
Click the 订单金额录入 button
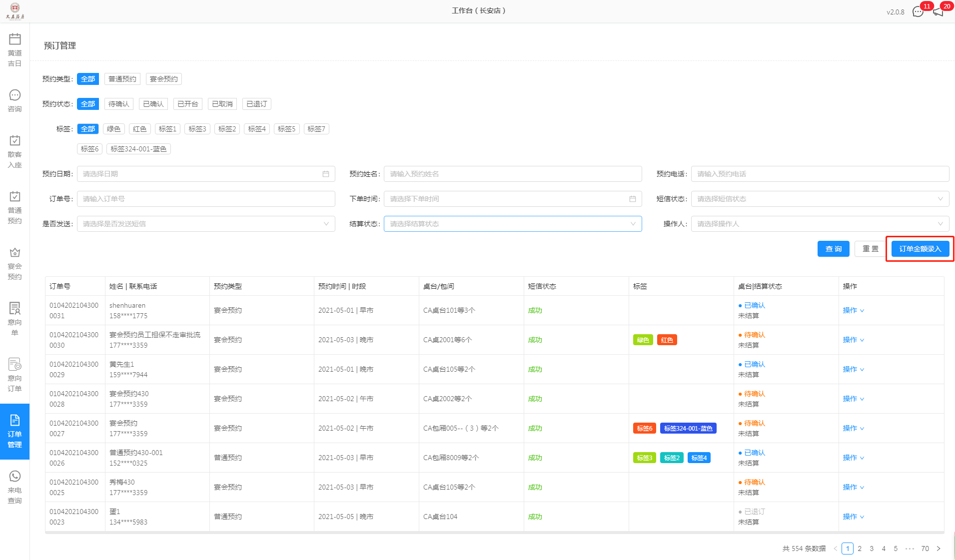[x=920, y=249]
